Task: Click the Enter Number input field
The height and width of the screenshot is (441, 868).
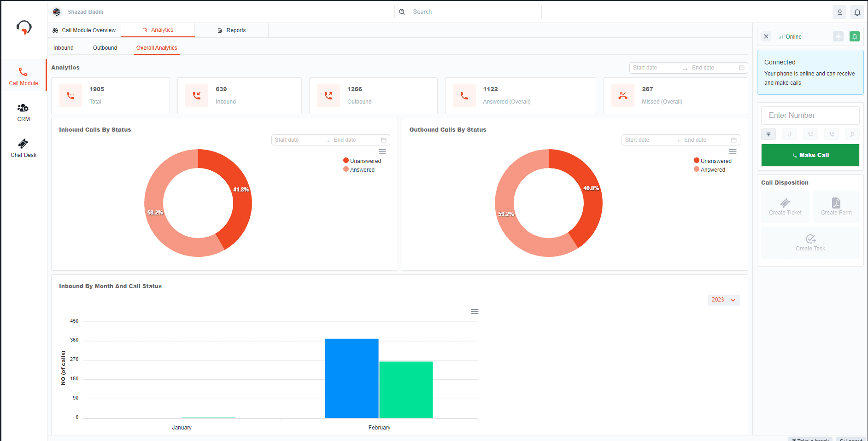Action: [x=810, y=116]
